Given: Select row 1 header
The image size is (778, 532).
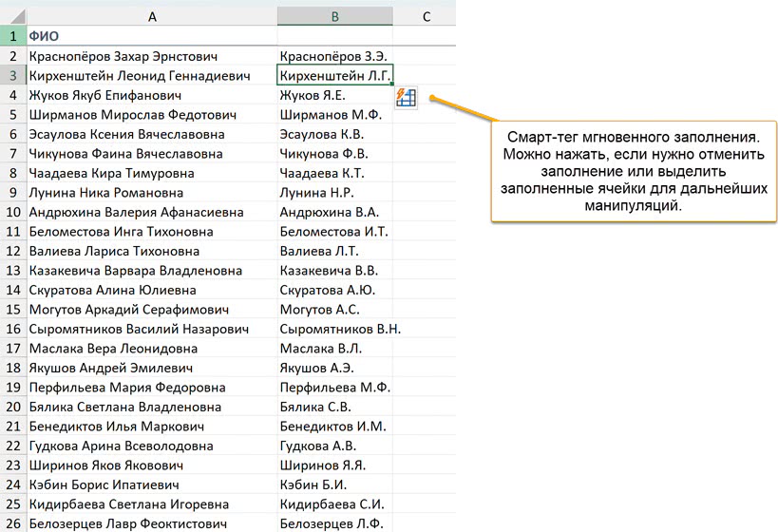Looking at the screenshot, I should tap(13, 36).
